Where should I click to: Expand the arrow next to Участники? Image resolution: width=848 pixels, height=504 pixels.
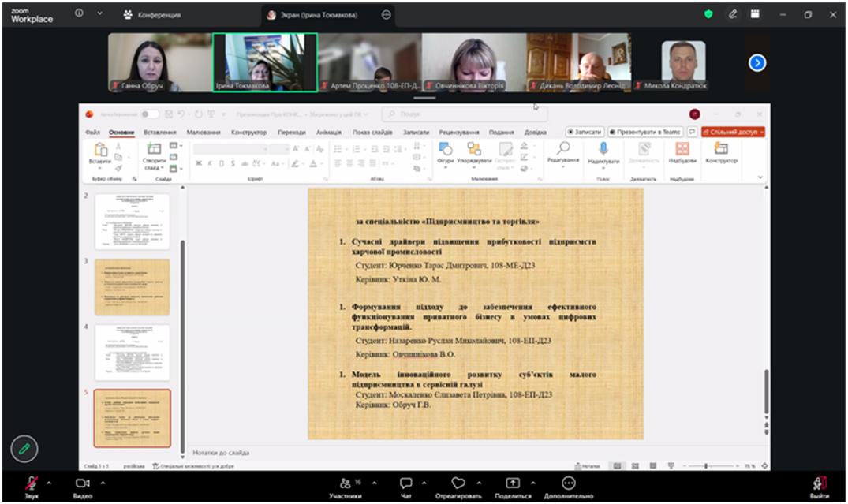tap(374, 482)
